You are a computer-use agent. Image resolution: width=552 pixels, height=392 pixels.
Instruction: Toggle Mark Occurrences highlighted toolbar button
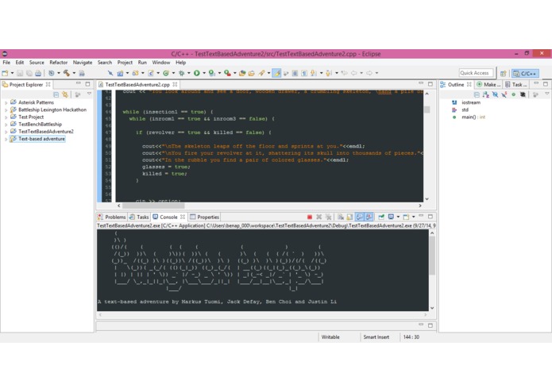276,73
